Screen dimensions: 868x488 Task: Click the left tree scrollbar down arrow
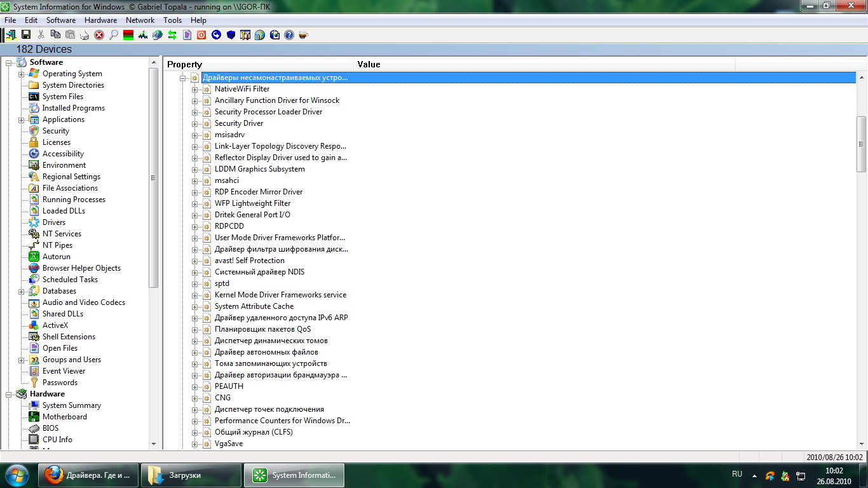coord(153,444)
